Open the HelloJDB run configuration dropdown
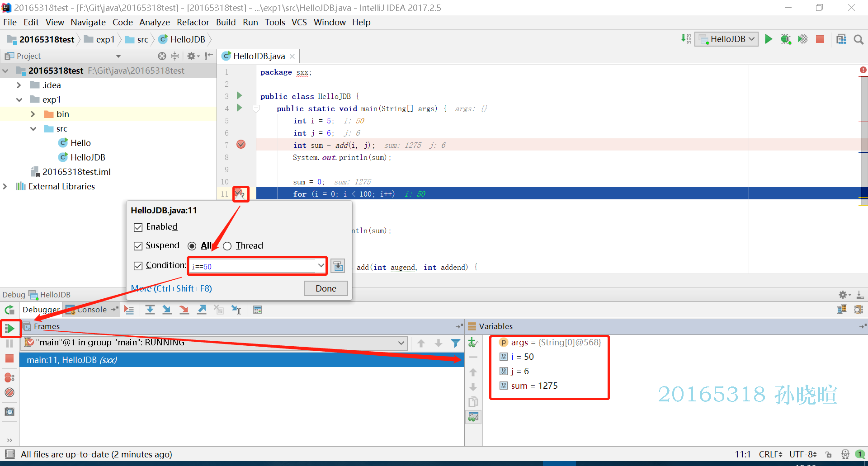The width and height of the screenshot is (868, 466). click(726, 39)
